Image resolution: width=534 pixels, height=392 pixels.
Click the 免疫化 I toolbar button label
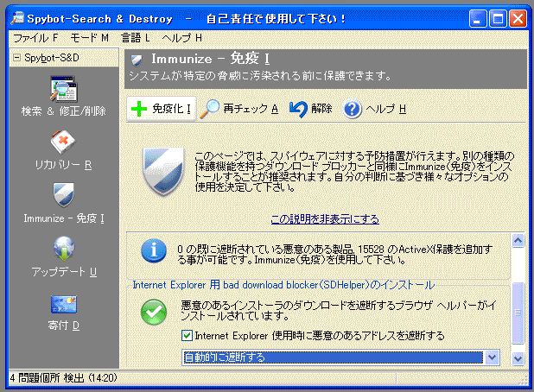171,109
